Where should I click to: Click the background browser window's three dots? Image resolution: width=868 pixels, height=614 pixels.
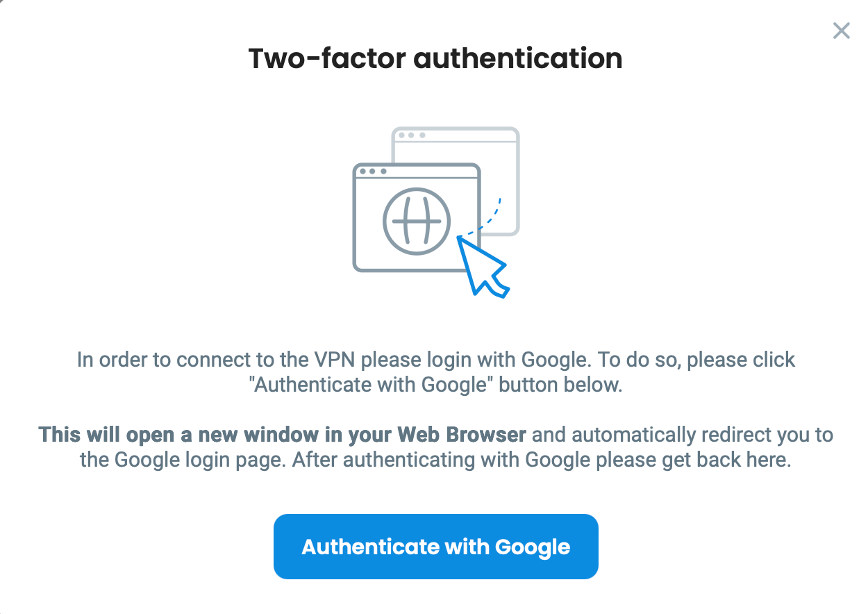411,135
